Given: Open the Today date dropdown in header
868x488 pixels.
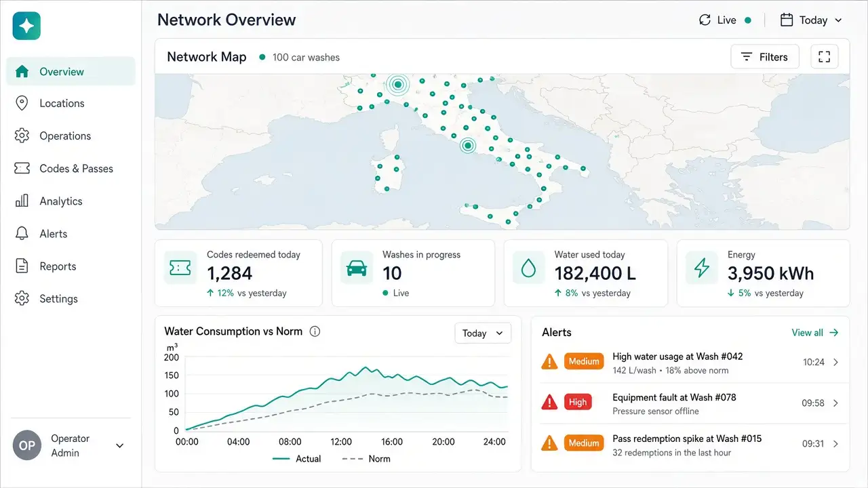Looking at the screenshot, I should 811,20.
